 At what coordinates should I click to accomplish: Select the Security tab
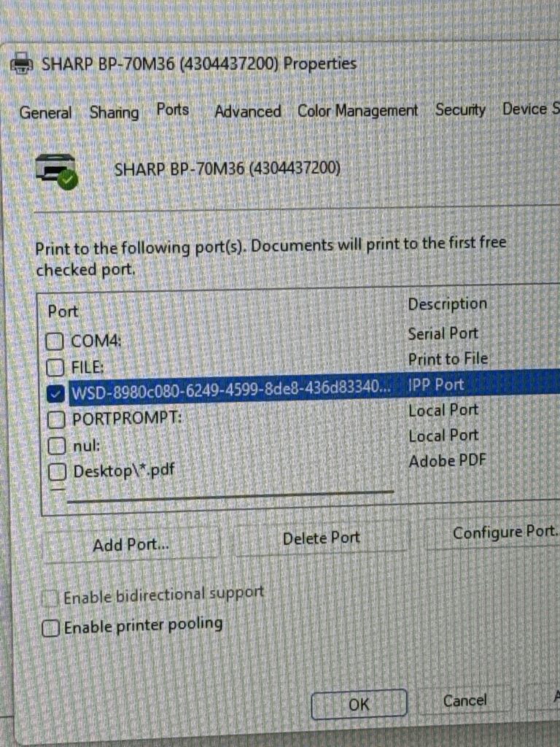click(x=460, y=110)
